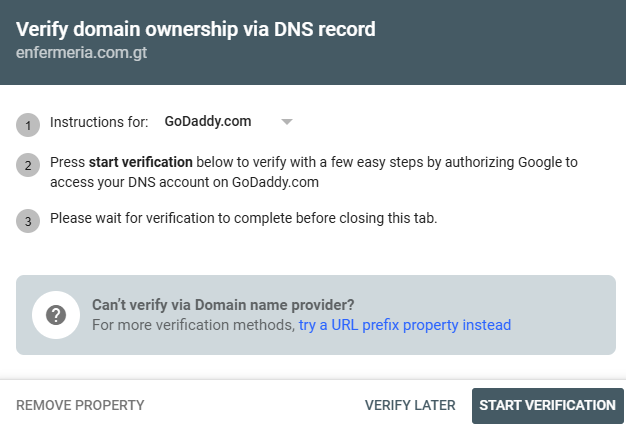Open the GoDaddy.com provider selector

(208, 122)
